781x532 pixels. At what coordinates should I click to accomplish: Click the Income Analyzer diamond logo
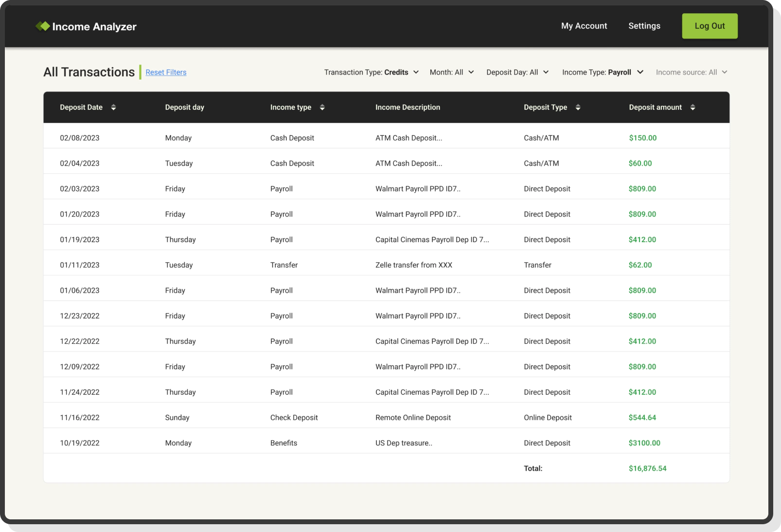43,26
